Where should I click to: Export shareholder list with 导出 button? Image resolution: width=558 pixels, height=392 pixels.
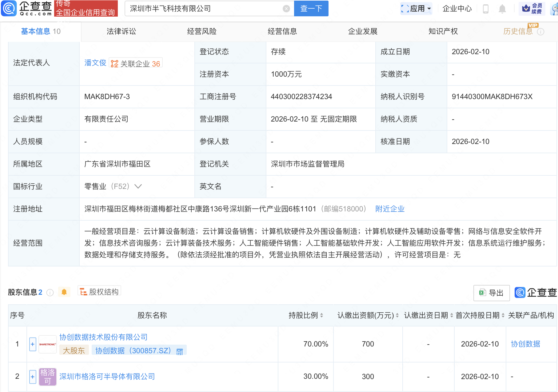491,293
